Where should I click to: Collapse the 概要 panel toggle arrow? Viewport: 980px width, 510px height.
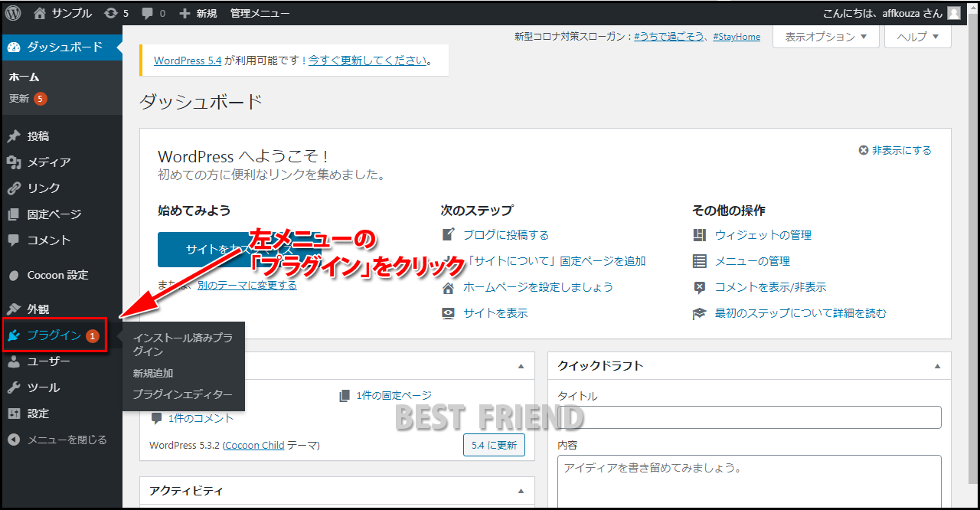pos(521,366)
